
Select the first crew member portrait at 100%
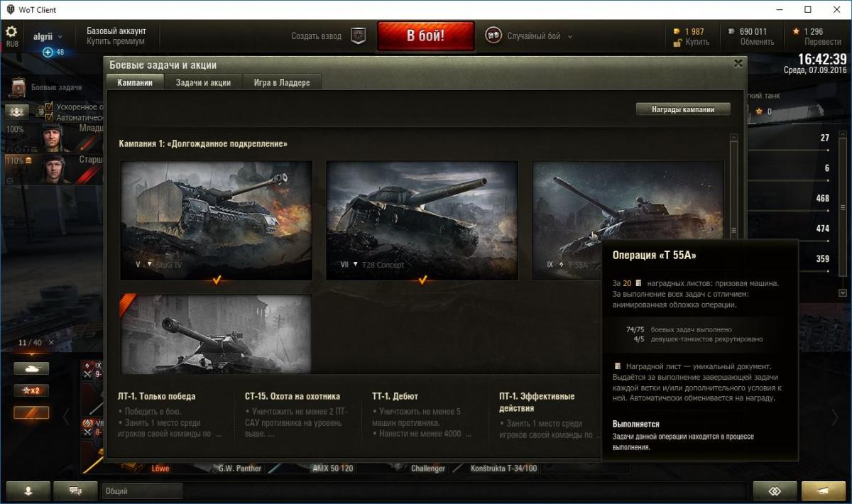53,137
